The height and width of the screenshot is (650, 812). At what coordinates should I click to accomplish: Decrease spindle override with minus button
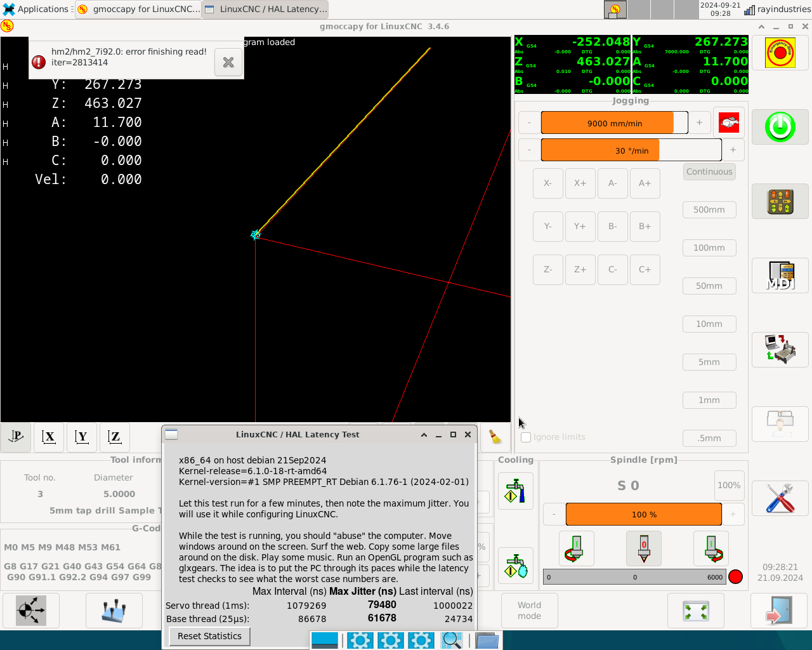pos(554,514)
